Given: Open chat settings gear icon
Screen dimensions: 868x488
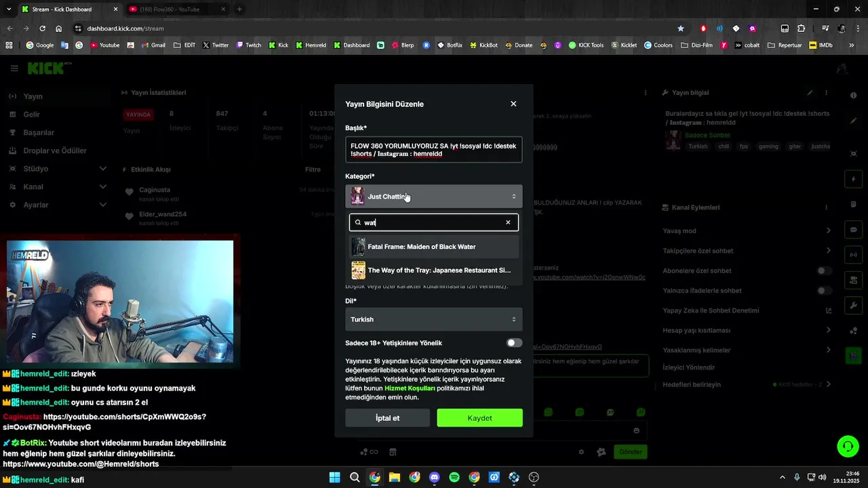Looking at the screenshot, I should [x=581, y=452].
